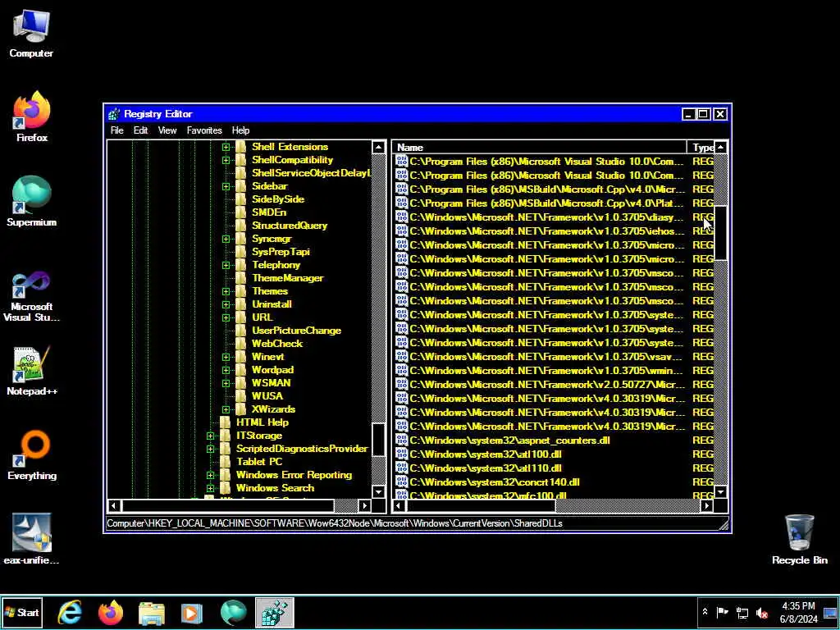
Task: Select the WebCheck key
Action: pos(277,344)
